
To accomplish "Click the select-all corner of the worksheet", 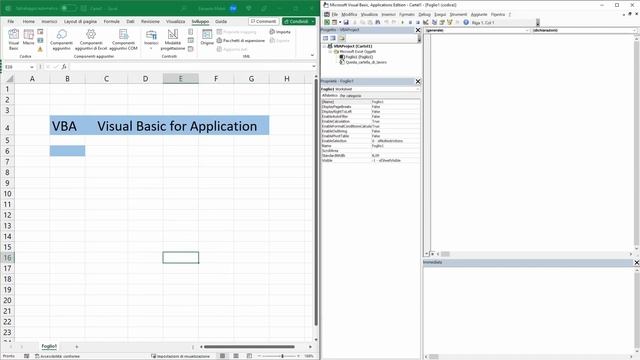I will [9, 78].
